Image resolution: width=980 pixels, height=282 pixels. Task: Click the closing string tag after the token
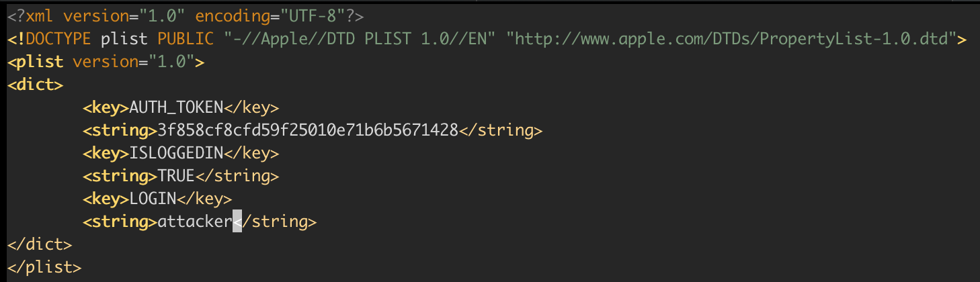coord(500,130)
